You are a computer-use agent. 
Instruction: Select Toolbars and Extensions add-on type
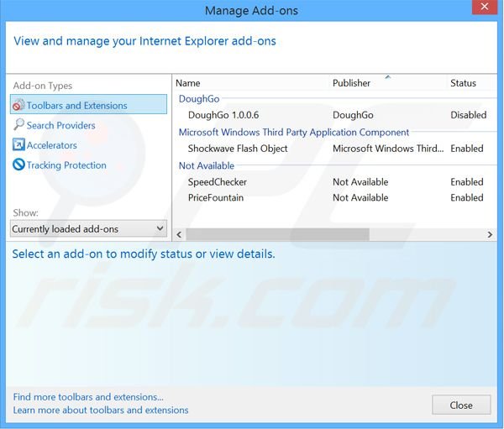[89, 104]
